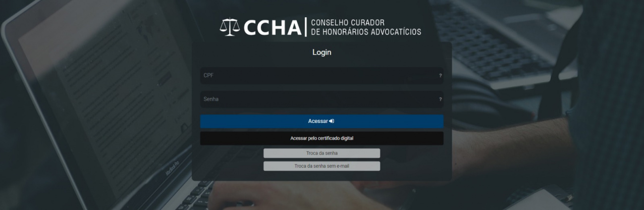Select Troca da senha sem e-mail
The height and width of the screenshot is (210, 644).
click(x=322, y=166)
